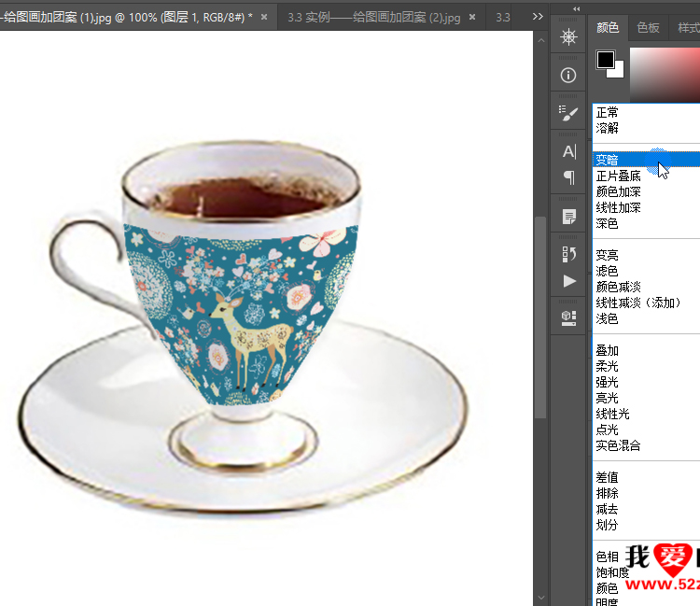Open the navigator wheel panel icon
Image resolution: width=700 pixels, height=606 pixels.
pyautogui.click(x=568, y=36)
